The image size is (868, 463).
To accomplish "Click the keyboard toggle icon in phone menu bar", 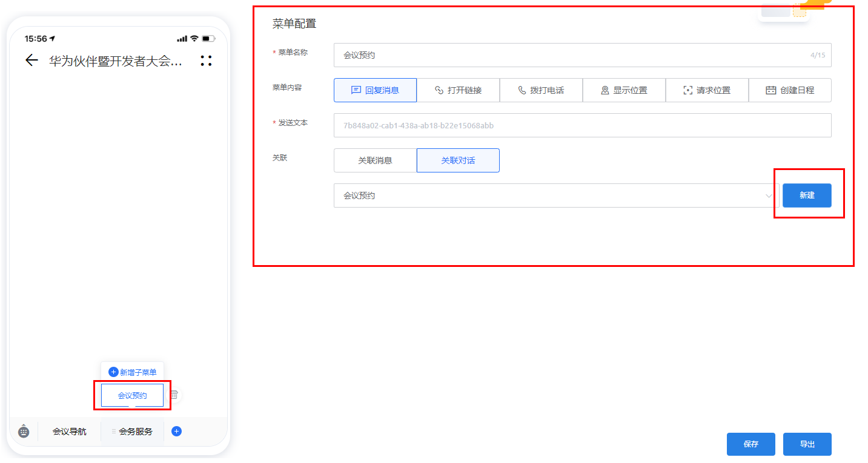I will 24,432.
